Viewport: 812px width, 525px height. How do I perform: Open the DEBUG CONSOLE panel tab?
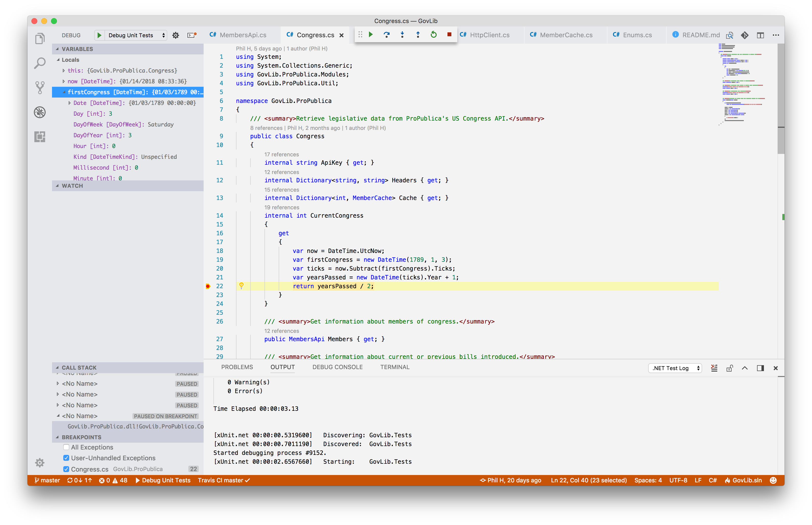click(337, 367)
